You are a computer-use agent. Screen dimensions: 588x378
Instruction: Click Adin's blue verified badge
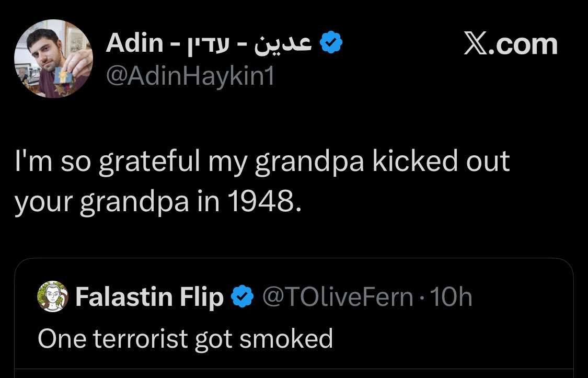[331, 43]
